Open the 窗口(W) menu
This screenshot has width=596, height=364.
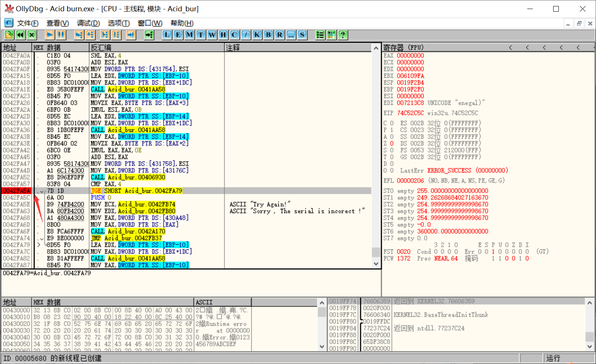coord(150,23)
